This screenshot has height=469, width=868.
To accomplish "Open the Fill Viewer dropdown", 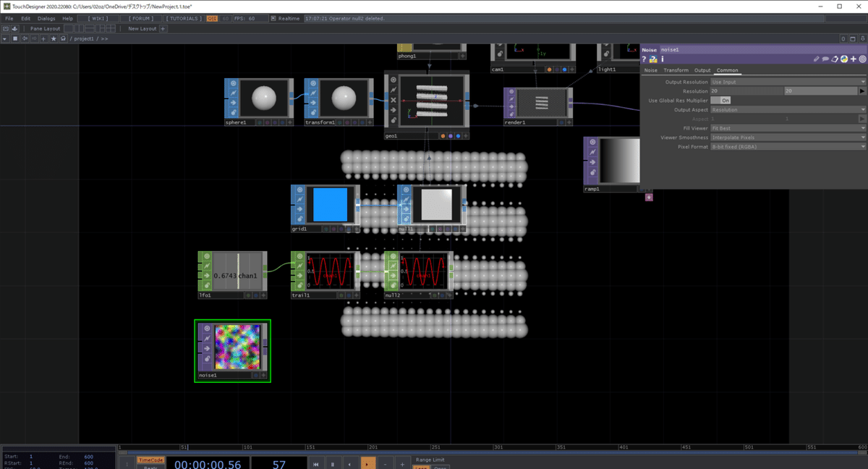I will coord(862,127).
